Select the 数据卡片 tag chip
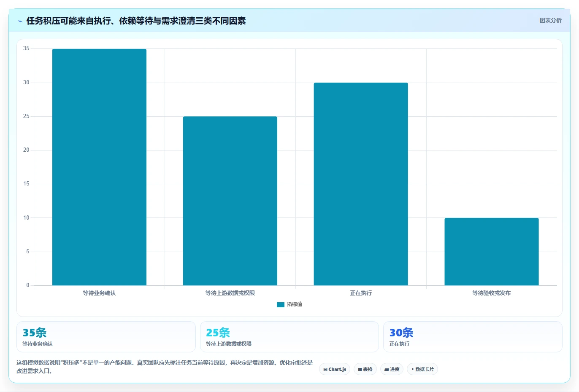 pos(422,369)
